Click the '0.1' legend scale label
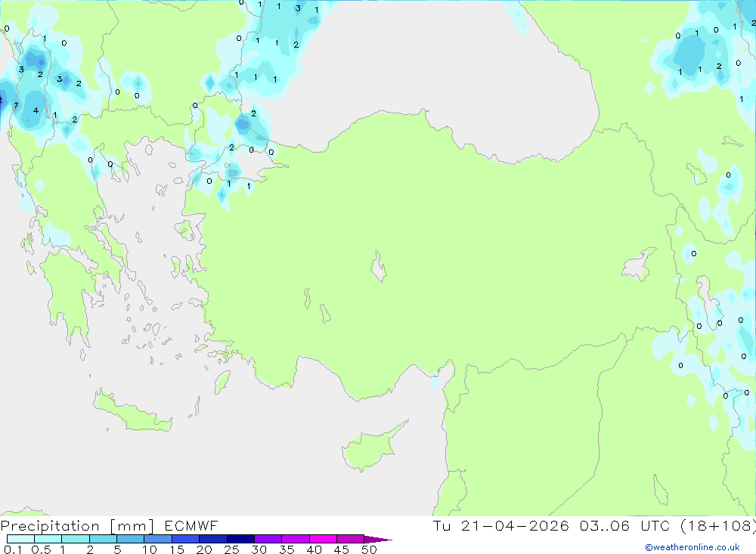This screenshot has width=756, height=554. click(13, 549)
